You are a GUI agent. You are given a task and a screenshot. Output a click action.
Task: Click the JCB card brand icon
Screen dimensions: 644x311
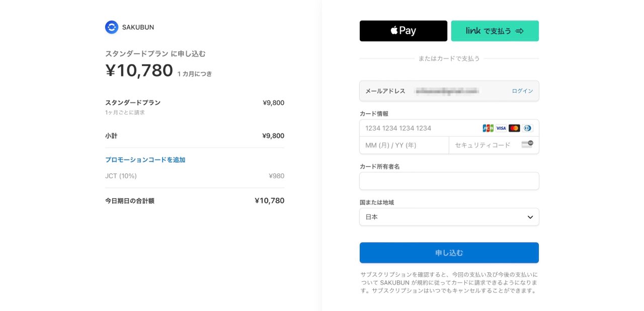[488, 128]
